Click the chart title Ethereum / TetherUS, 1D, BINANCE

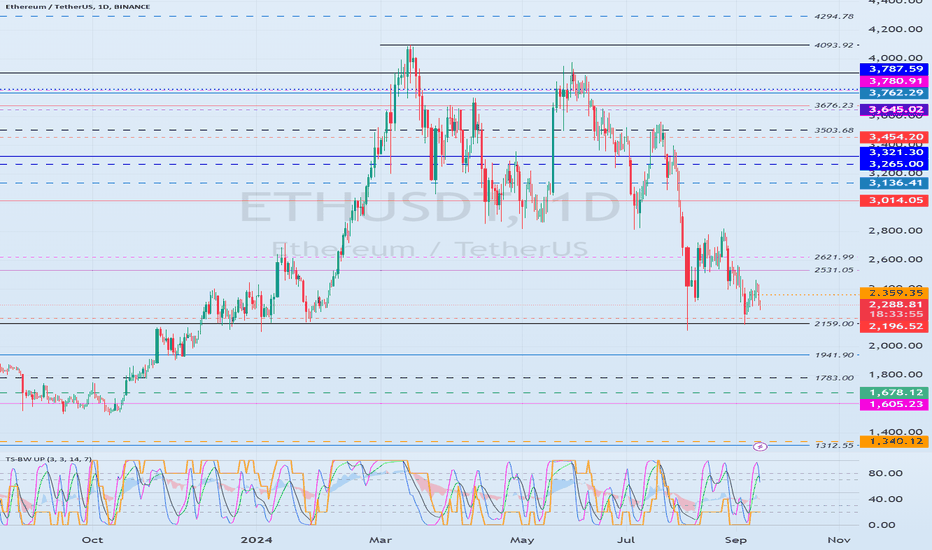(x=78, y=7)
